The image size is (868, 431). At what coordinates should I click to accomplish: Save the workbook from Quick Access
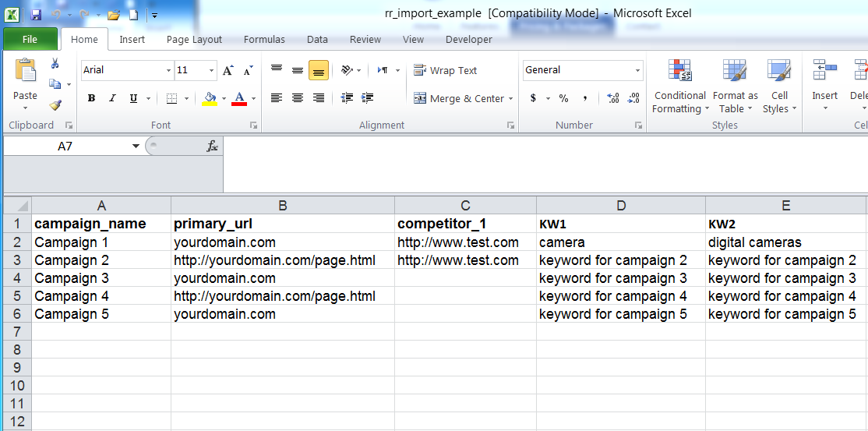tap(36, 15)
